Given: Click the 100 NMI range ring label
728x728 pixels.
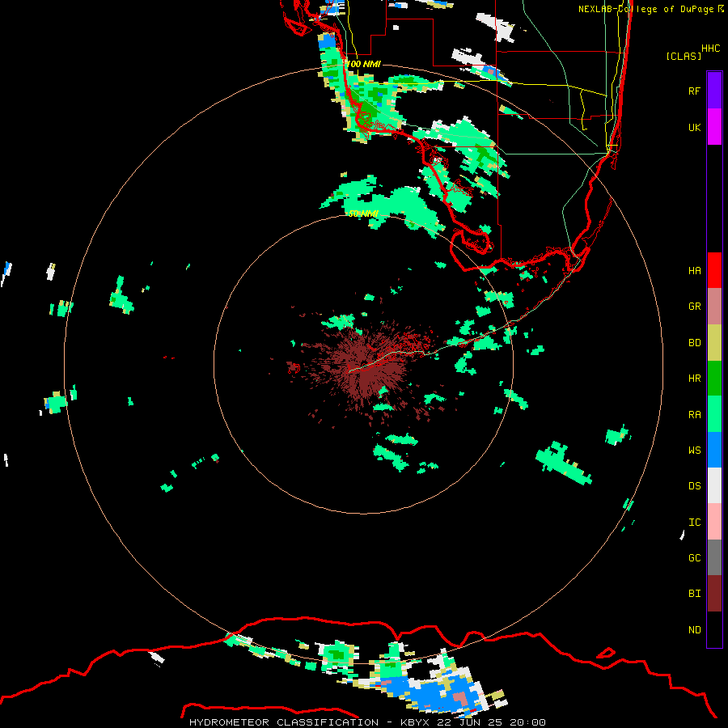Looking at the screenshot, I should click(363, 64).
